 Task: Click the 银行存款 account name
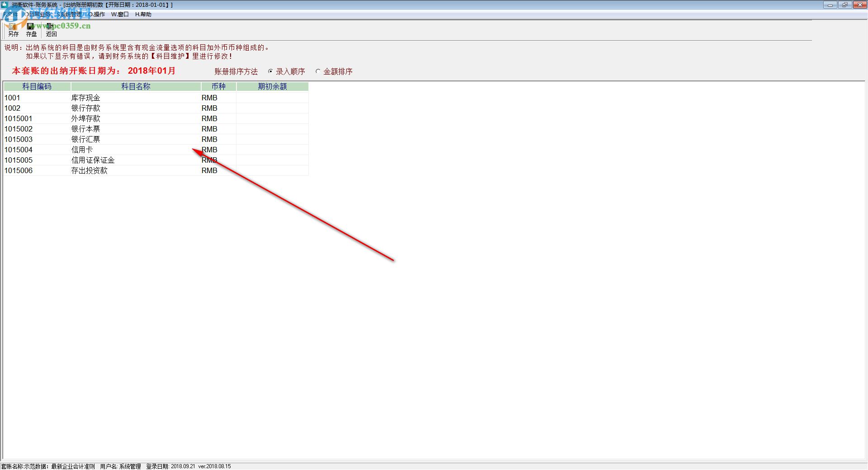click(86, 108)
